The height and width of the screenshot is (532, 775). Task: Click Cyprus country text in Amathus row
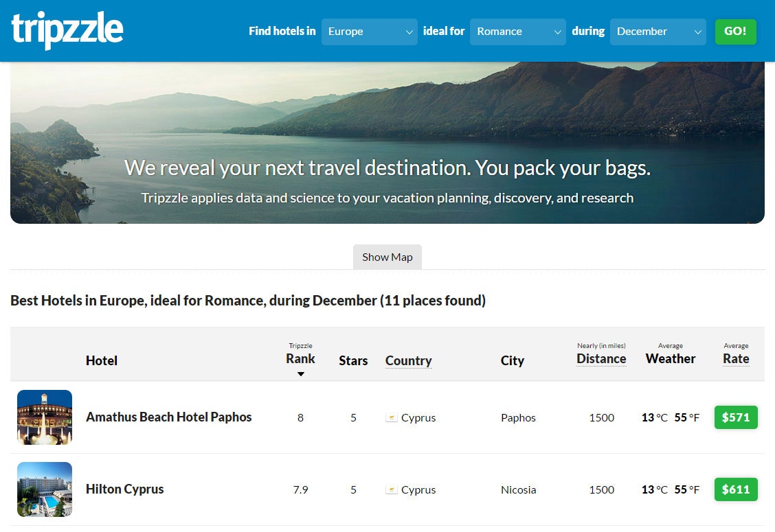[418, 418]
